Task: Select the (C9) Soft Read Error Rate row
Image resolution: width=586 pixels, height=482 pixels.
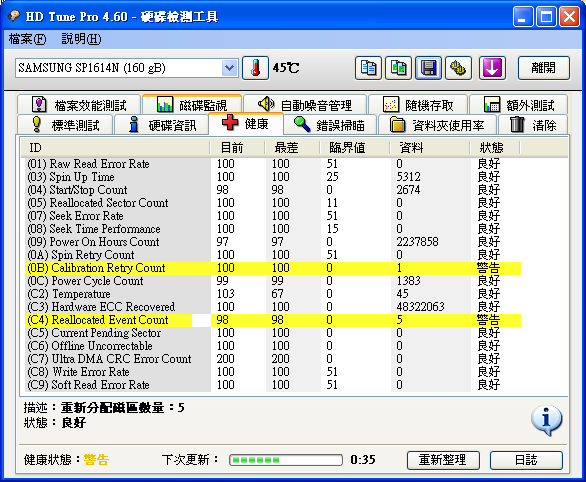Action: tap(273, 385)
